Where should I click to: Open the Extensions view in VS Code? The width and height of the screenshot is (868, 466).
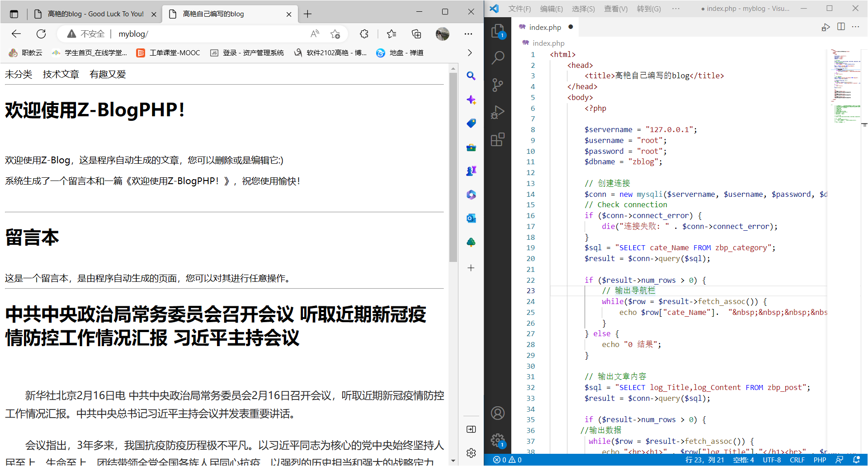tap(498, 139)
